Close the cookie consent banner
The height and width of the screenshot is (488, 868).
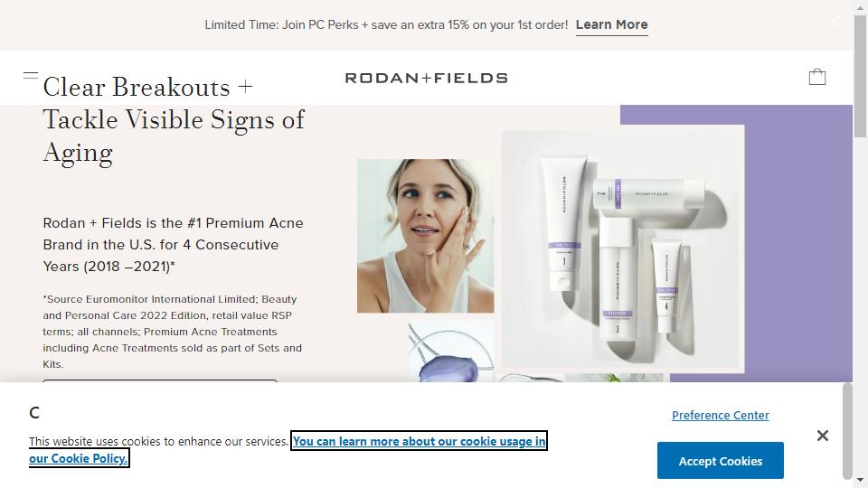[823, 436]
